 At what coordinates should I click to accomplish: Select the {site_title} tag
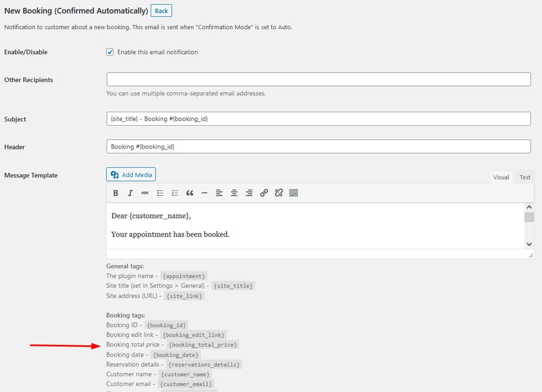(233, 286)
